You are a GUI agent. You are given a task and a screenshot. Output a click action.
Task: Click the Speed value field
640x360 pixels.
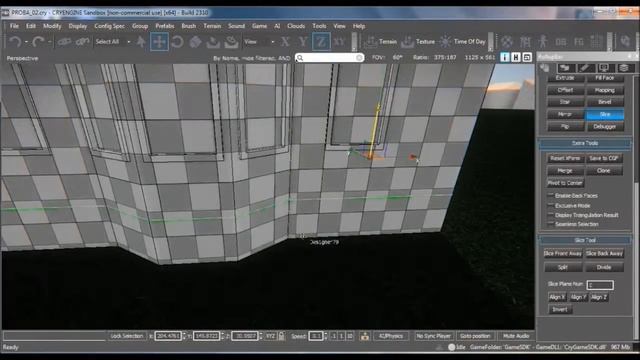[x=316, y=336]
